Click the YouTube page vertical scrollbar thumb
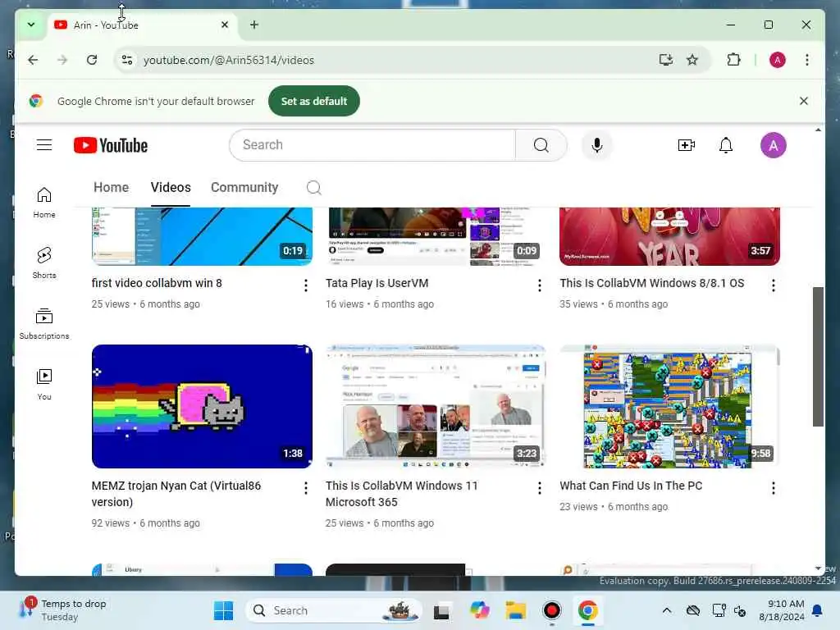 pos(818,356)
